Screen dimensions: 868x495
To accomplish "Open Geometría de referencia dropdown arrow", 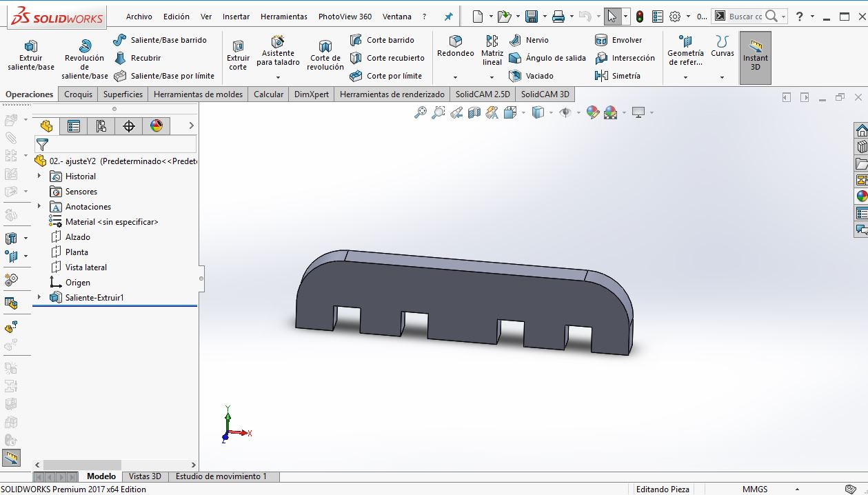I will coord(685,77).
